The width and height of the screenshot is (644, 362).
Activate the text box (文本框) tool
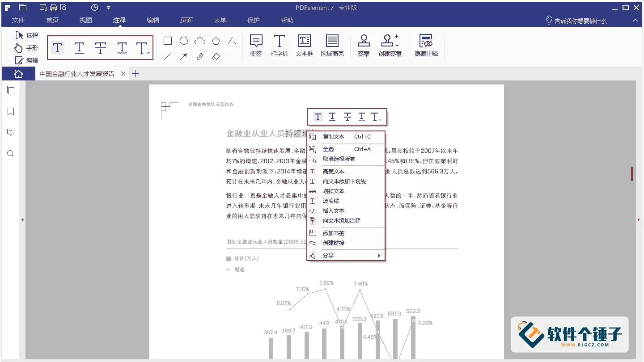[x=304, y=45]
